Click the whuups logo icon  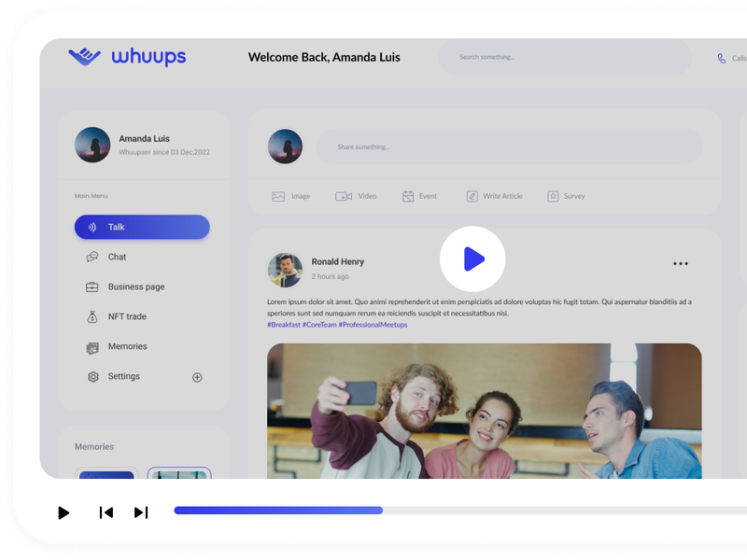84,57
